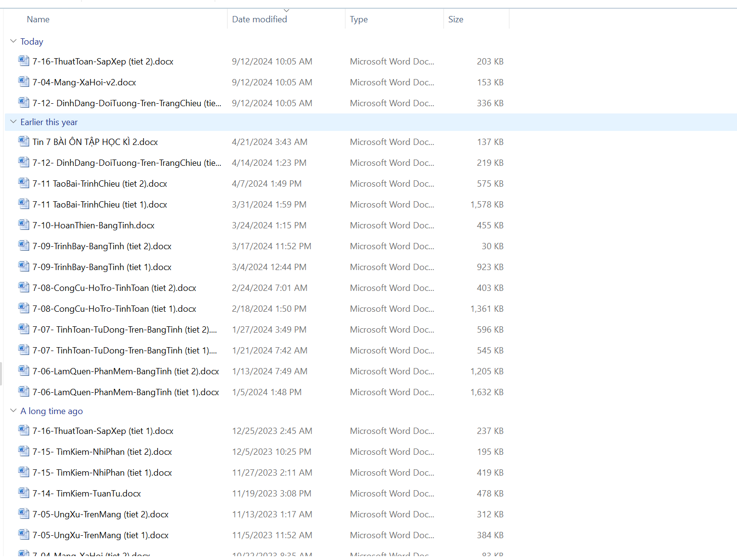737x560 pixels.
Task: Select file name 7-04-Mang-XaHoi-v2.docx
Action: click(84, 82)
